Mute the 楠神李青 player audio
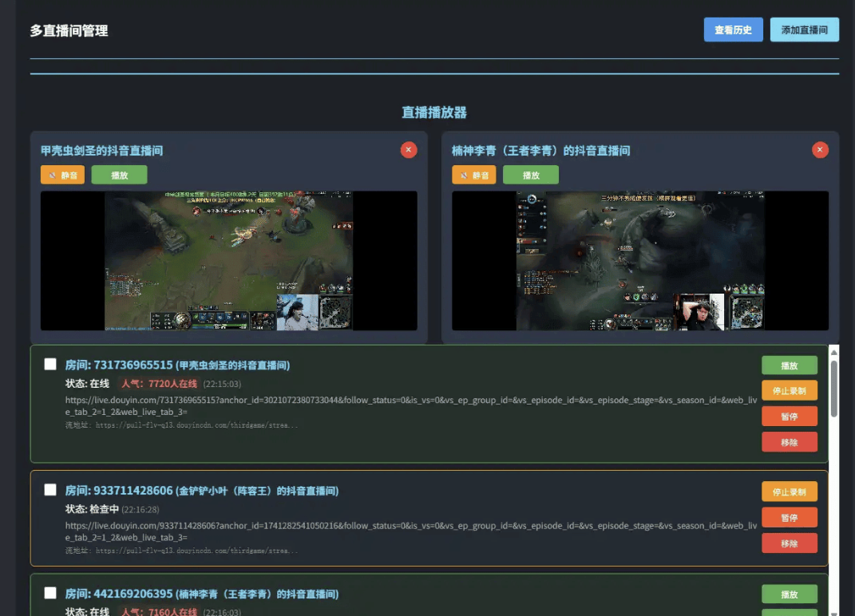The width and height of the screenshot is (855, 616). click(x=474, y=175)
